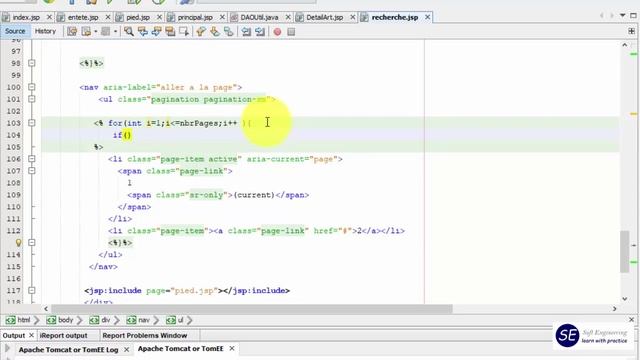The height and width of the screenshot is (360, 640).
Task: Open the back history dropdown arrow
Action: pos(96,31)
